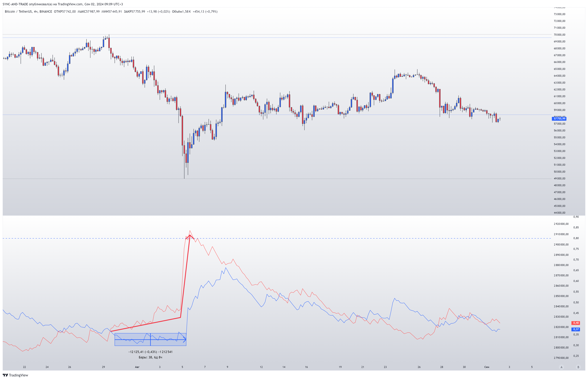Click the 65 000,00 price axis label
This screenshot has height=380, width=588.
(559, 69)
